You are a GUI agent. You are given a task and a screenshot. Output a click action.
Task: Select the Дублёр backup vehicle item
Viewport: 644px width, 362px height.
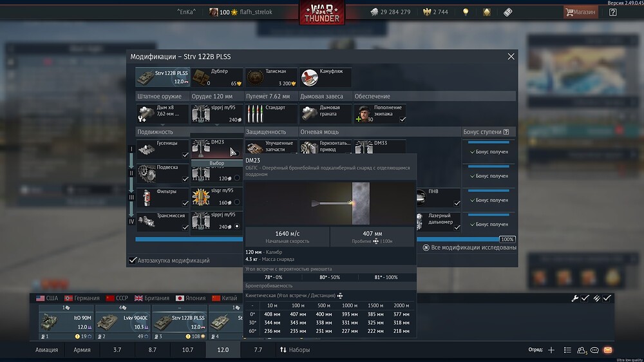pyautogui.click(x=217, y=77)
